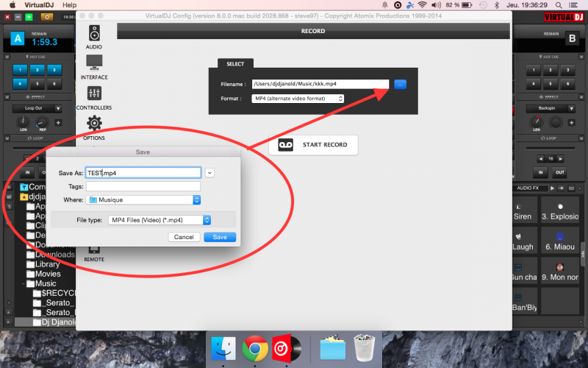588x368 pixels.
Task: Open the Options gear section
Action: 94,127
